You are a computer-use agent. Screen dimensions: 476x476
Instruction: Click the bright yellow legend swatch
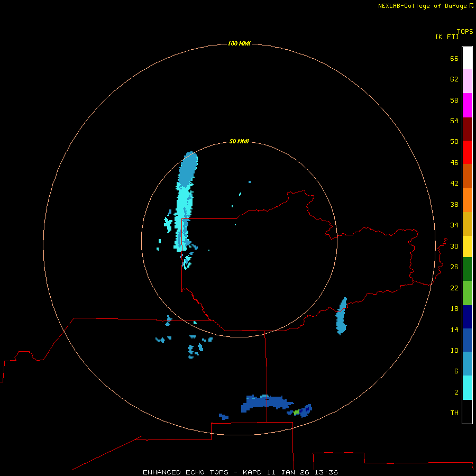click(467, 246)
